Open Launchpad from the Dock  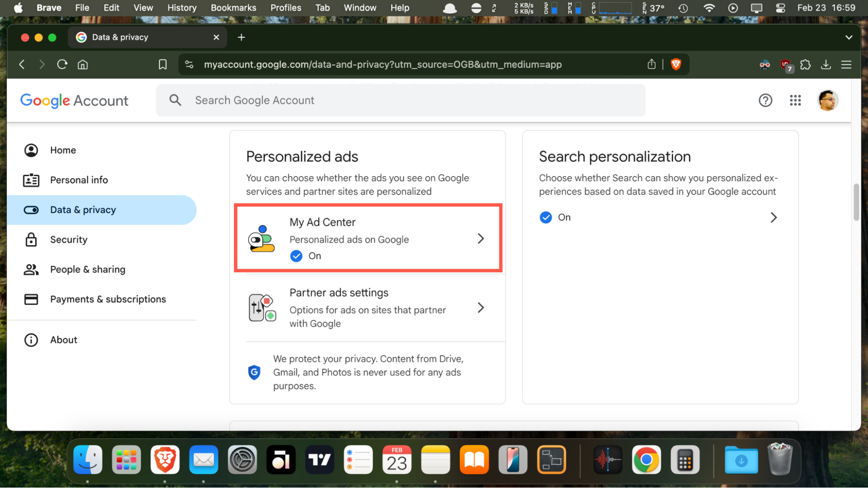pos(126,460)
